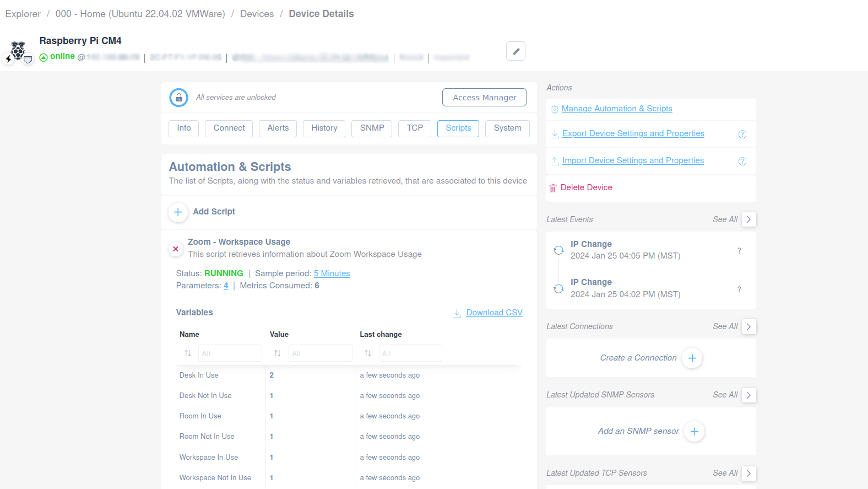Click refresh icon of 04:05 PM IP Change
The width and height of the screenshot is (868, 489).
tap(558, 250)
